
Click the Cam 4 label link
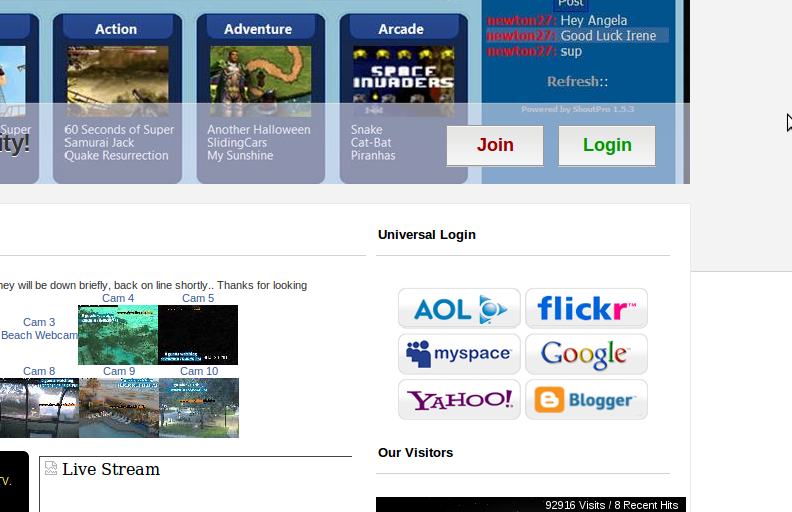click(x=118, y=298)
